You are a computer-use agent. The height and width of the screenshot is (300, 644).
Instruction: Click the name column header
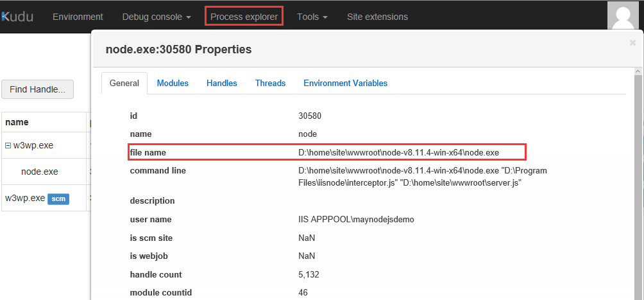(x=17, y=122)
